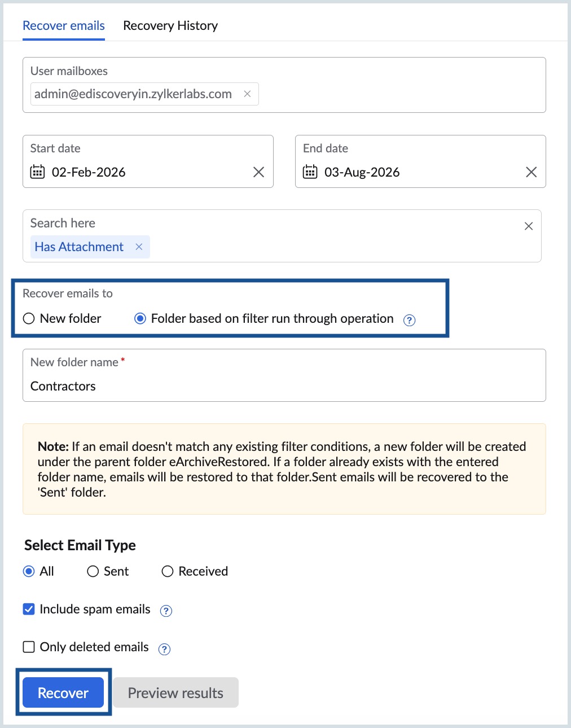Open the End date calendar icon

tap(310, 172)
